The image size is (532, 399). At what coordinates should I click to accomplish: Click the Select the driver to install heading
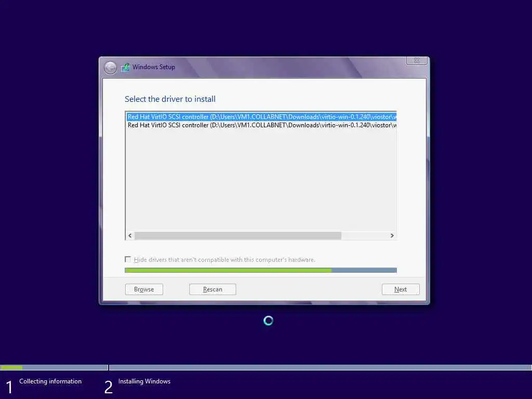pos(170,99)
